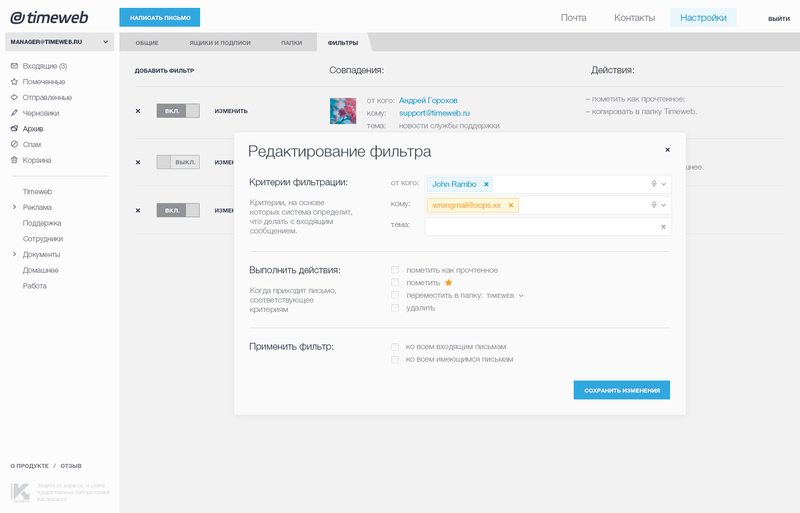
Task: Open the О ПРОДУКТЕ link
Action: pyautogui.click(x=30, y=466)
